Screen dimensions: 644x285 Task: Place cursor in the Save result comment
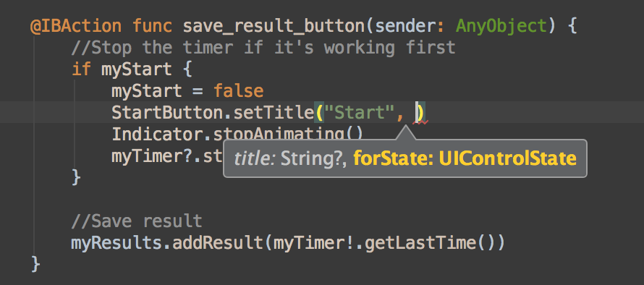(x=137, y=221)
